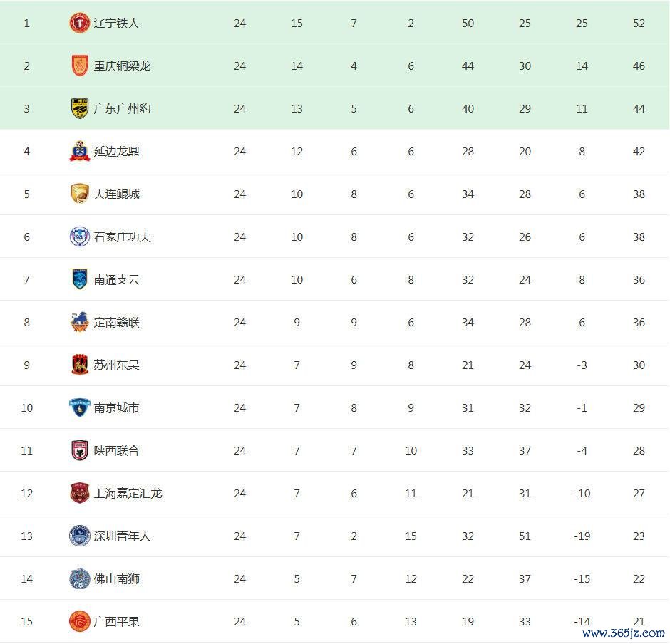Screen dimensions: 670x644
Task: Click the 广西平果 club logo
Action: coord(79,621)
